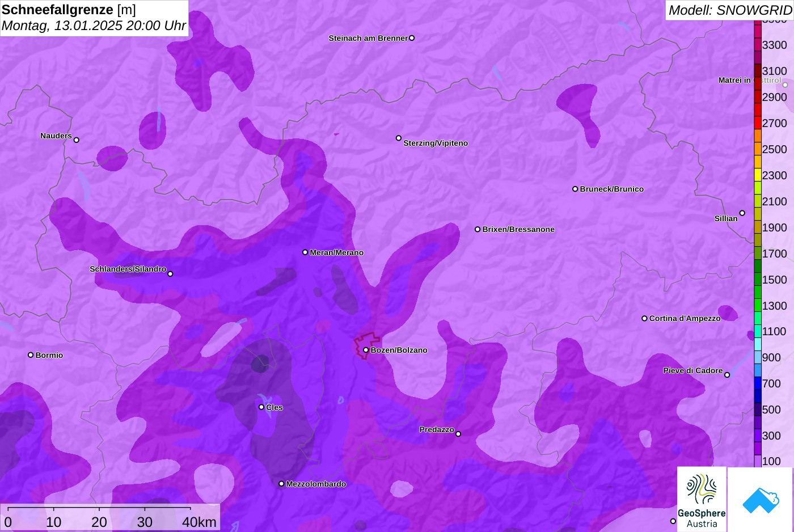
Task: Click the Nauders location marker
Action: click(77, 140)
